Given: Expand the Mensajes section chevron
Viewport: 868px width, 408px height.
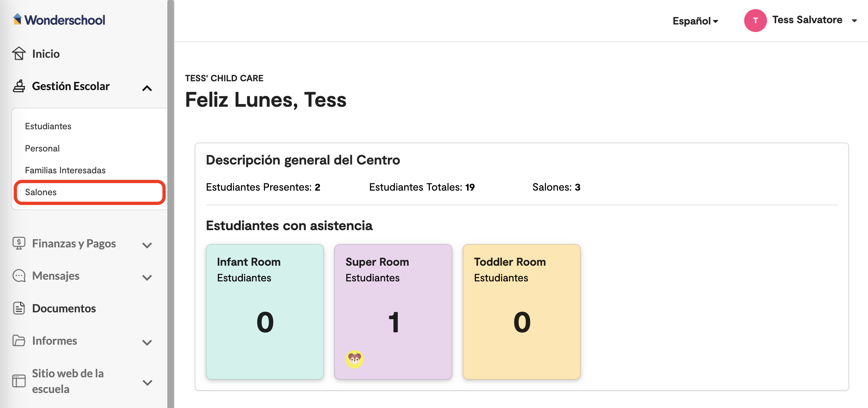Looking at the screenshot, I should tap(147, 277).
